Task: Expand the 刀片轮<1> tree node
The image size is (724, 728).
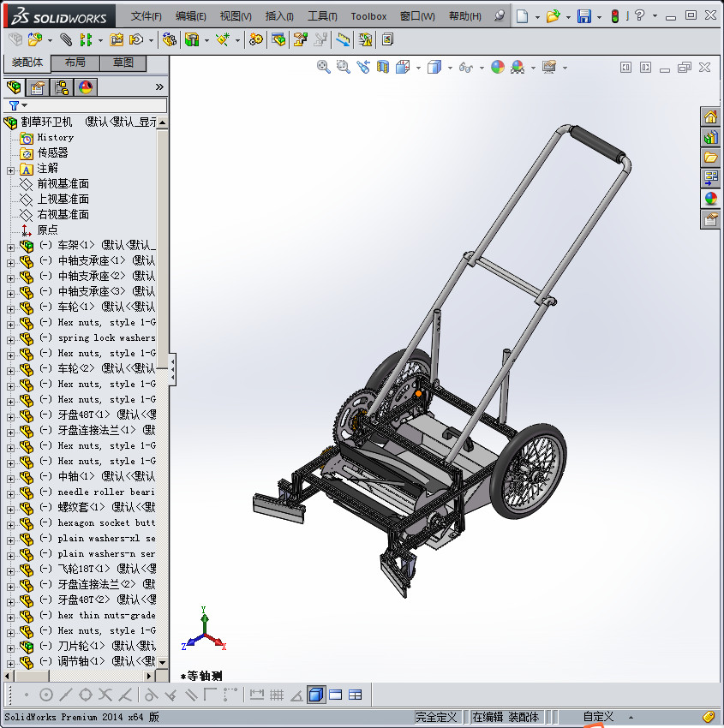Action: tap(10, 648)
